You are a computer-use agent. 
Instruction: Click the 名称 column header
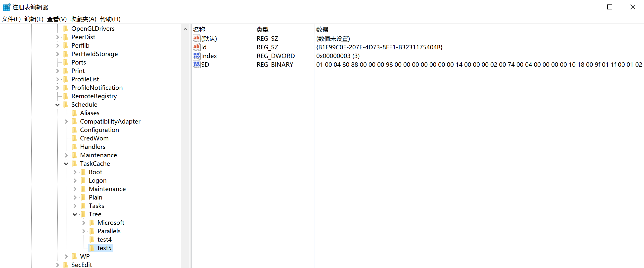pos(199,30)
